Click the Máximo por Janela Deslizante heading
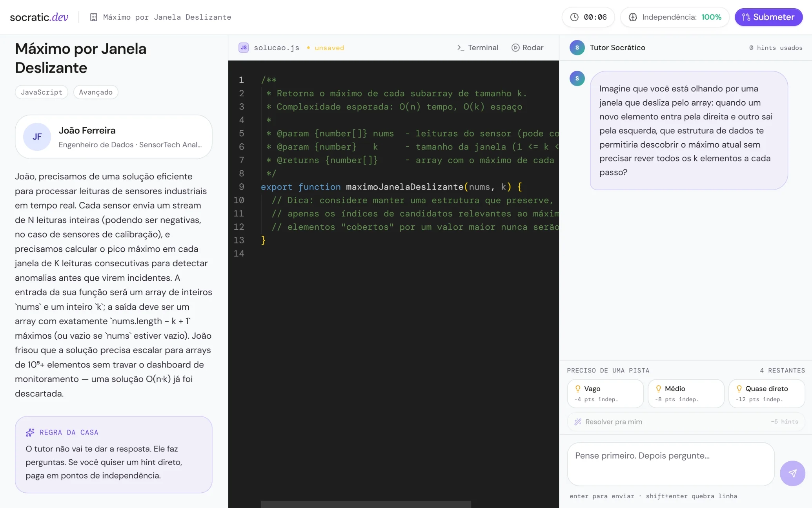The image size is (812, 508). coord(81,58)
